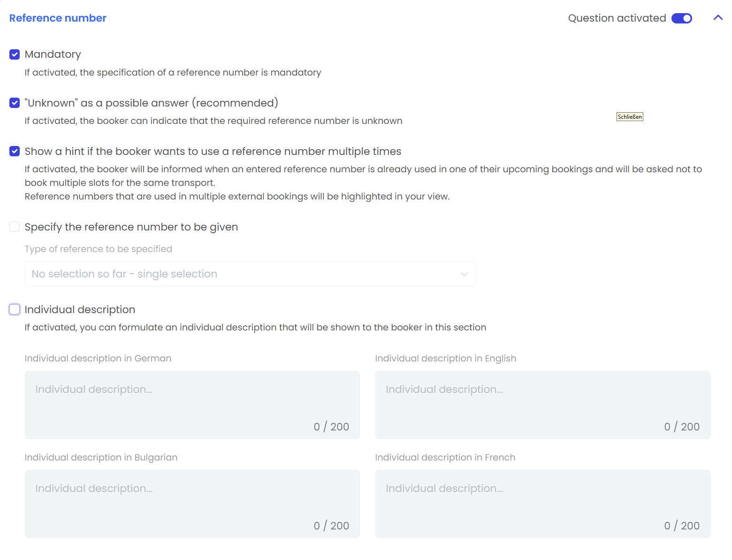732x560 pixels.
Task: Click the Reference number heading
Action: (x=58, y=18)
